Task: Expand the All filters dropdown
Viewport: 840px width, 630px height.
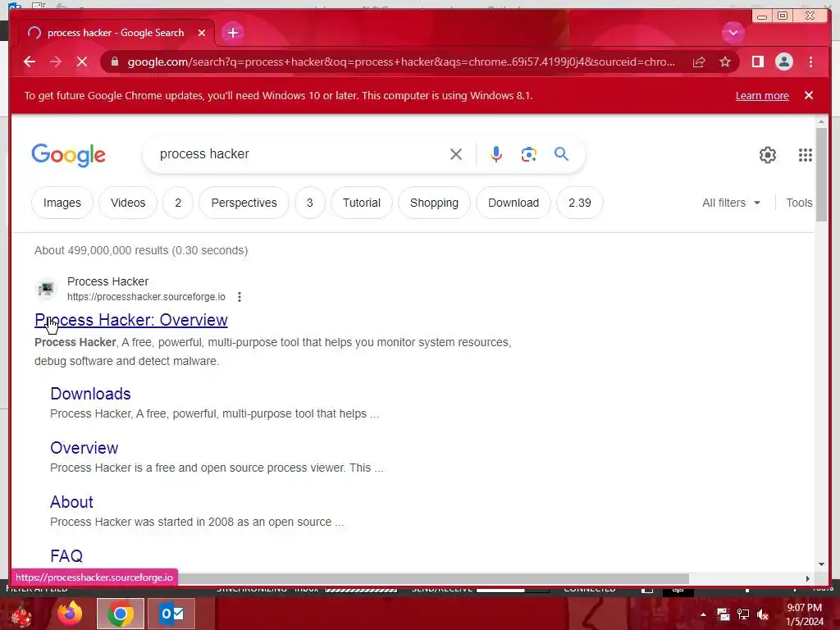Action: pos(731,203)
